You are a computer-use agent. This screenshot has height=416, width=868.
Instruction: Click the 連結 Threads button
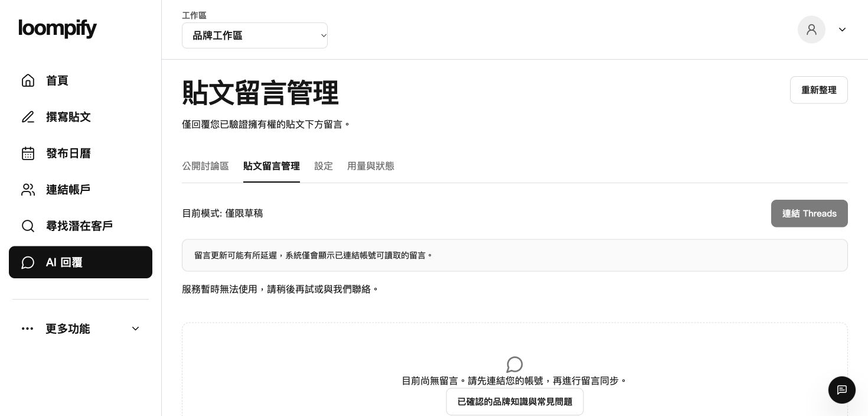(x=809, y=213)
